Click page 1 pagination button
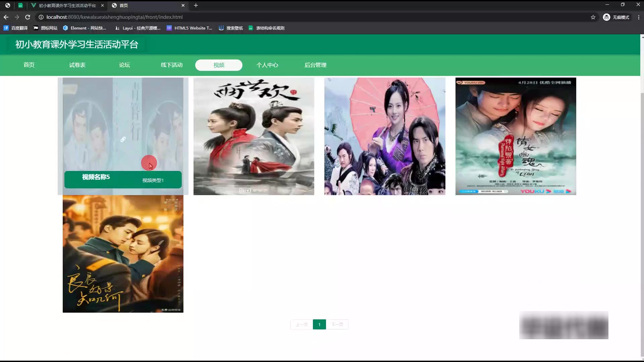This screenshot has width=644, height=362. click(x=319, y=324)
